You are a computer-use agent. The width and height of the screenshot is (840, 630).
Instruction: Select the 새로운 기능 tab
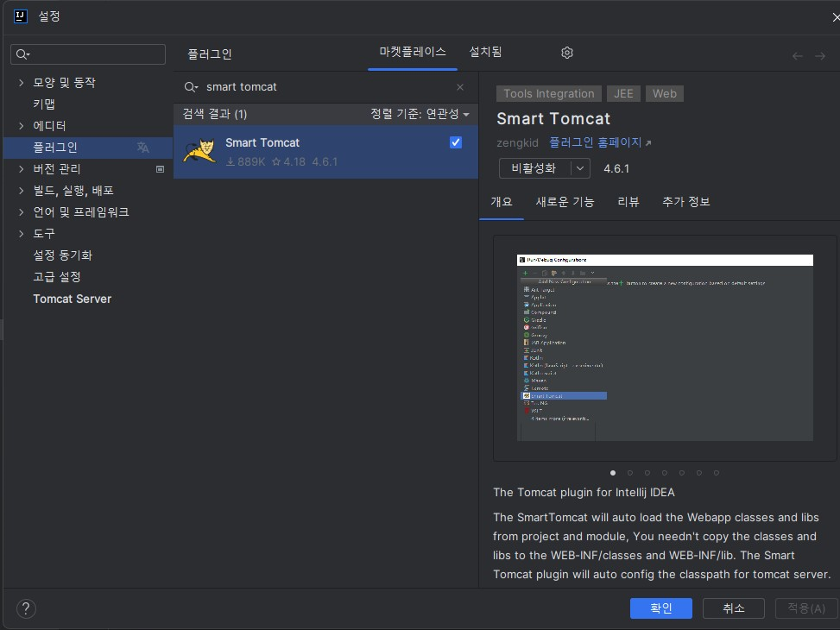565,201
